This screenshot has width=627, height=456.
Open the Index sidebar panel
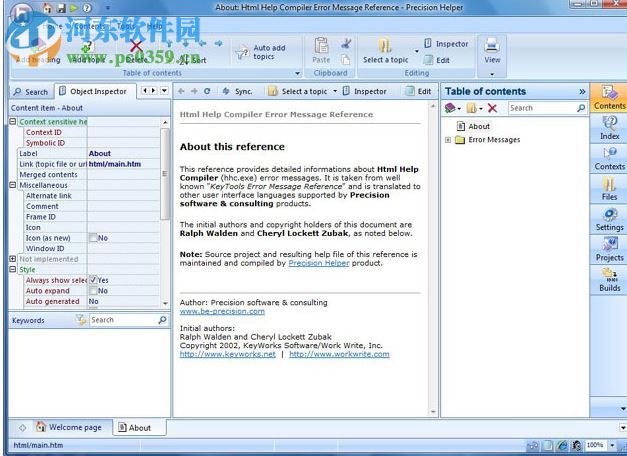point(609,128)
